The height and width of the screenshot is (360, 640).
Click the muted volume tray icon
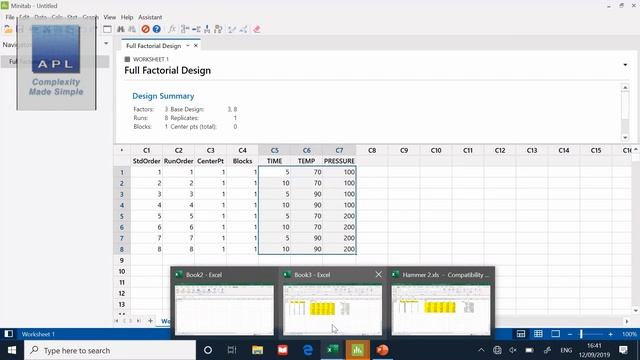pos(513,350)
